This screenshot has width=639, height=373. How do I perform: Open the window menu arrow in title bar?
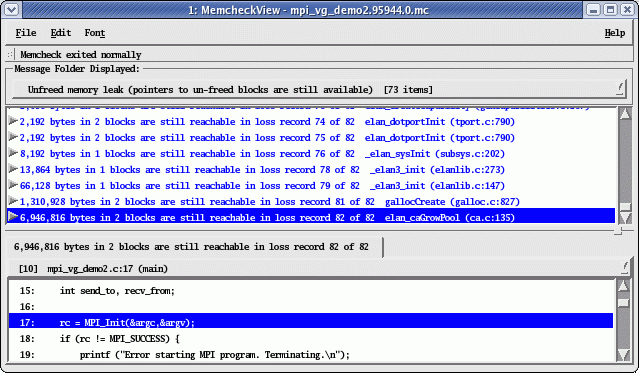[x=11, y=9]
